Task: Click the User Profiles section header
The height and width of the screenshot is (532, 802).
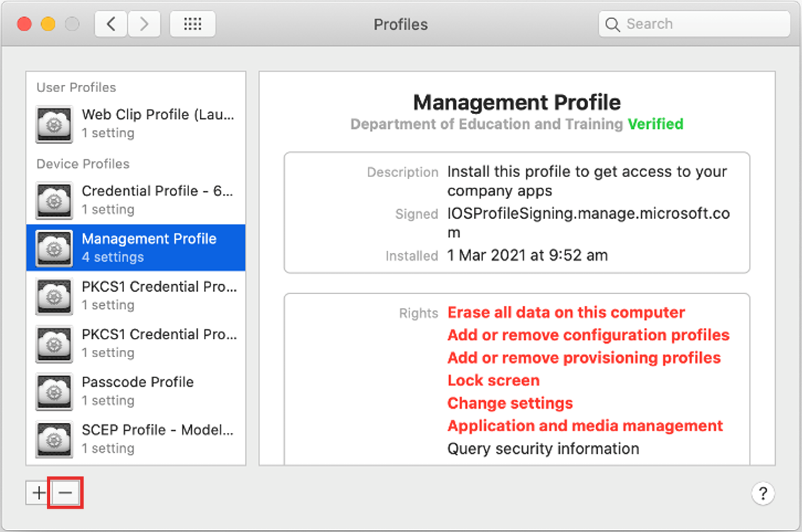Action: 77,87
